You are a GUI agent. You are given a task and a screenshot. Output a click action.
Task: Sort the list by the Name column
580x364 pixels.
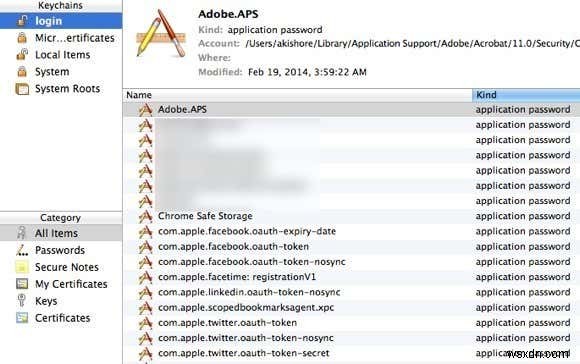coord(298,95)
